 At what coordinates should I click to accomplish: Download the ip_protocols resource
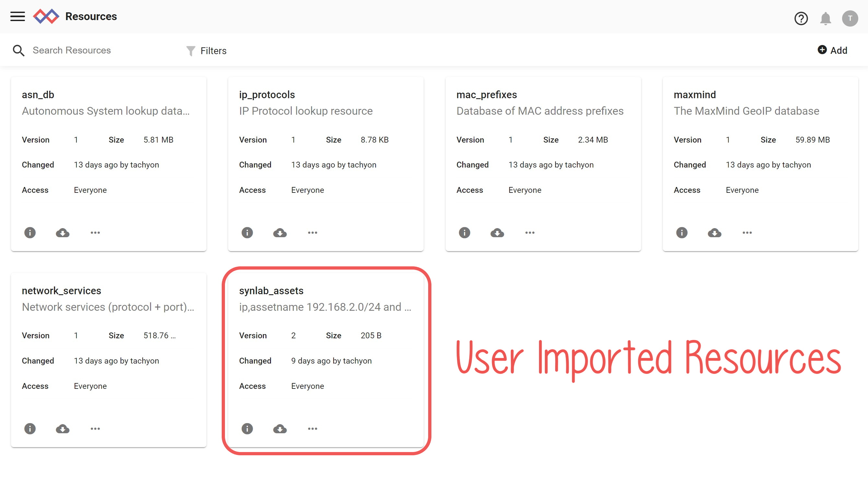pyautogui.click(x=280, y=233)
